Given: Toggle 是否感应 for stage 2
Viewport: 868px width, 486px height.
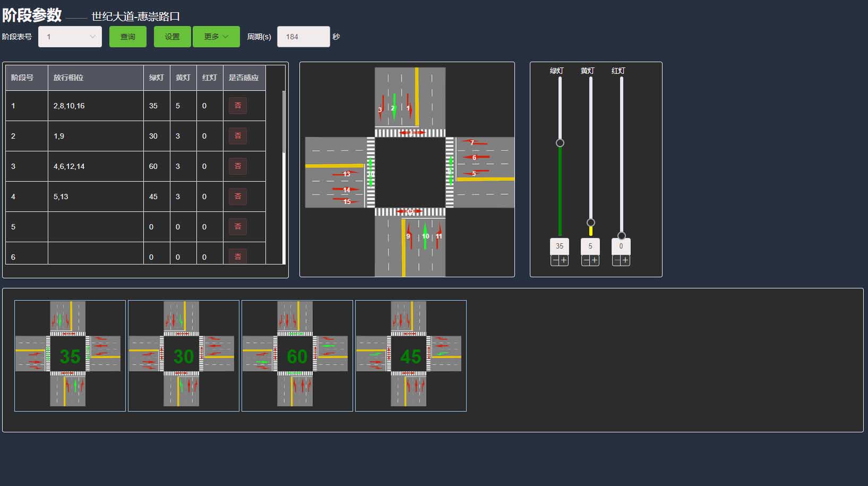Looking at the screenshot, I should (238, 136).
